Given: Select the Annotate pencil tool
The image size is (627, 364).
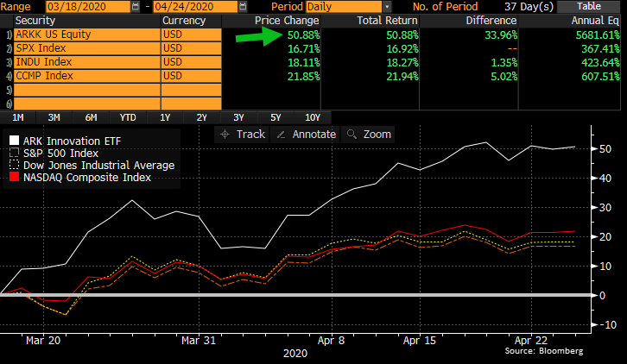Looking at the screenshot, I should [306, 135].
